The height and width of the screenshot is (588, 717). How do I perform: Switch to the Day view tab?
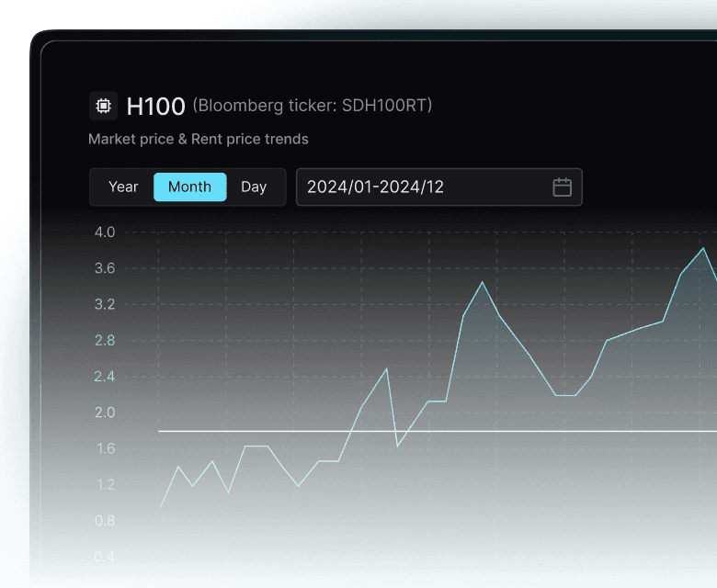(x=254, y=187)
